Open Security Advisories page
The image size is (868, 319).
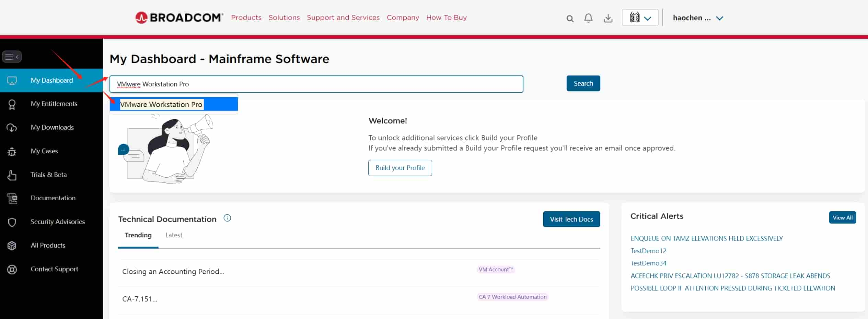pyautogui.click(x=58, y=222)
